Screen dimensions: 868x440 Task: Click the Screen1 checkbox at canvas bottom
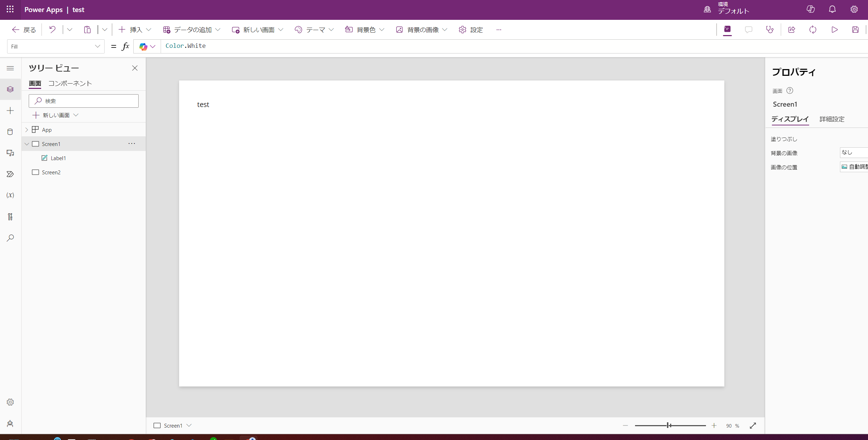(157, 425)
